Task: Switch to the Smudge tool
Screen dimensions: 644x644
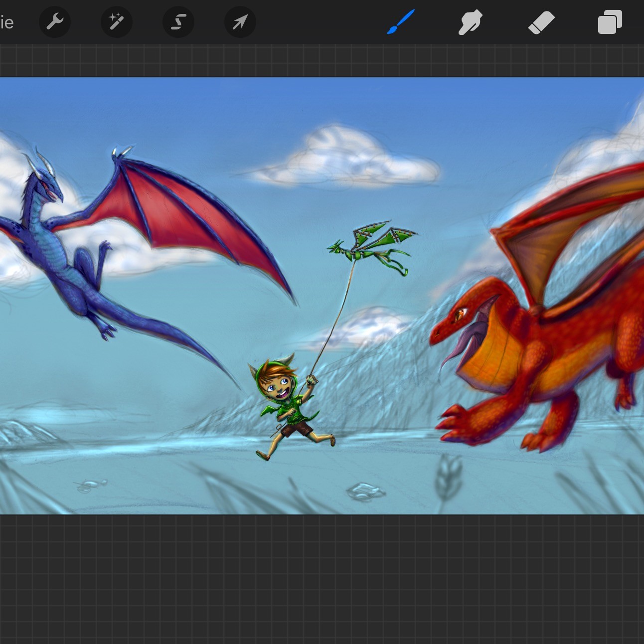Action: coord(470,22)
